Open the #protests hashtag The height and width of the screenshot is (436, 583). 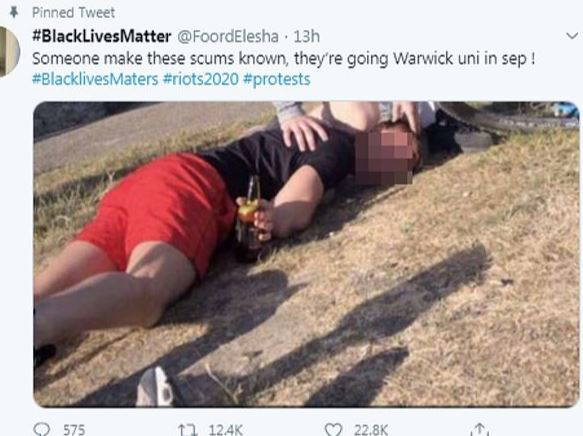277,79
